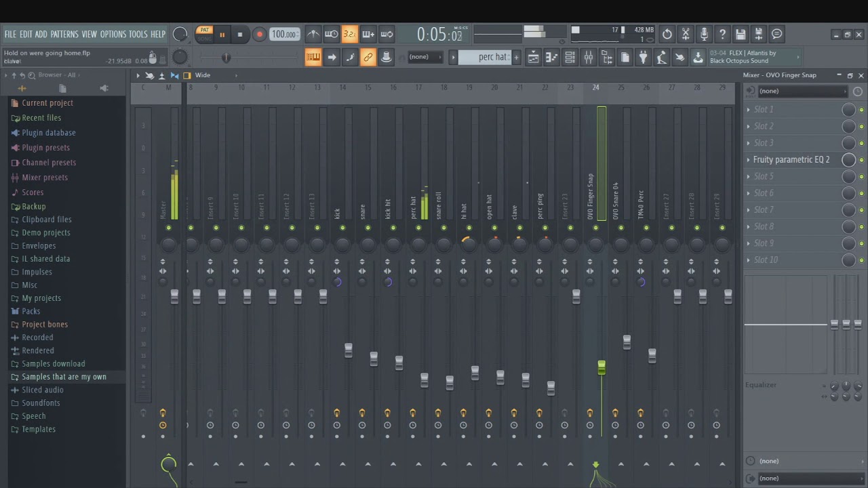This screenshot has height=488, width=868.
Task: Toggle the 3-2-1 recording countdown
Action: [349, 34]
